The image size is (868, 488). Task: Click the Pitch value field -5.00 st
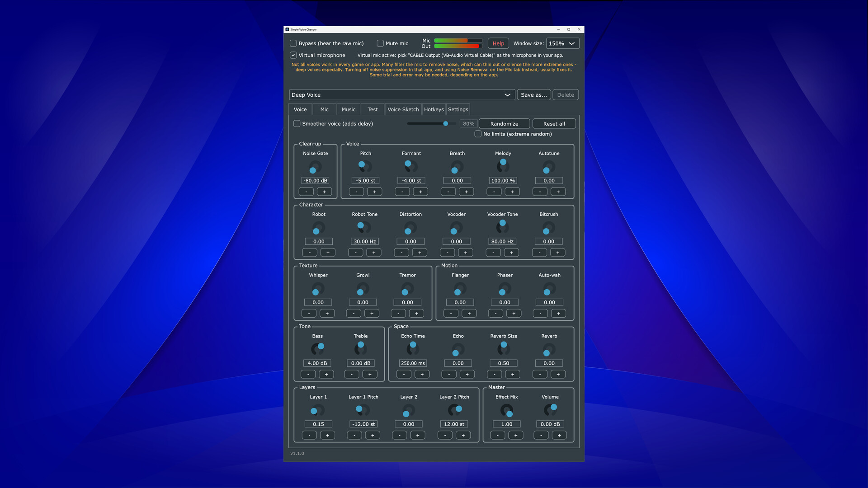point(365,180)
